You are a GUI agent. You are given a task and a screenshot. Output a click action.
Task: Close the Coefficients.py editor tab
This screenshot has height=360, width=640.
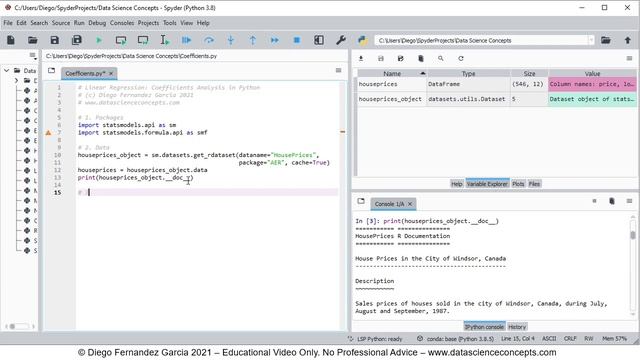(111, 73)
